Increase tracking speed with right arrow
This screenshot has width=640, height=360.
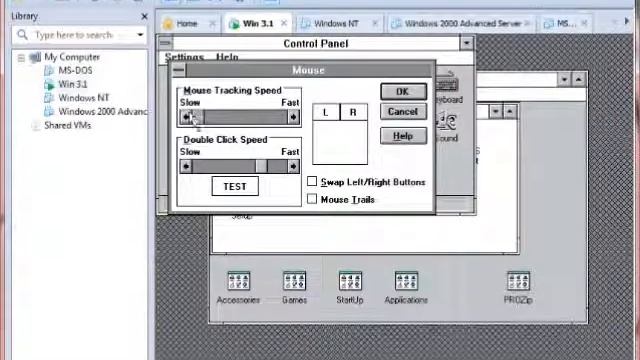pyautogui.click(x=293, y=117)
